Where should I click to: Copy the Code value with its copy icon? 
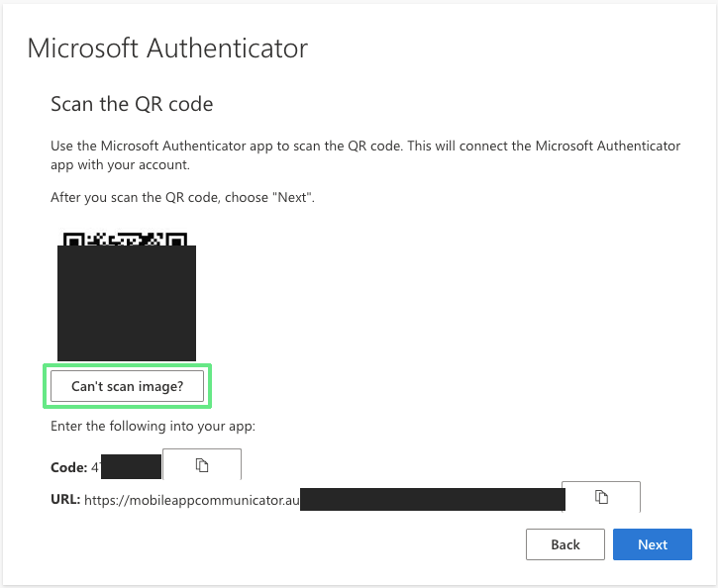[202, 464]
